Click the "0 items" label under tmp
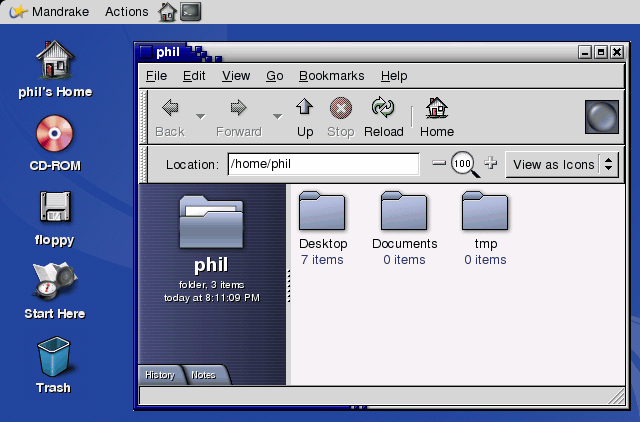The image size is (640, 422). [x=485, y=260]
